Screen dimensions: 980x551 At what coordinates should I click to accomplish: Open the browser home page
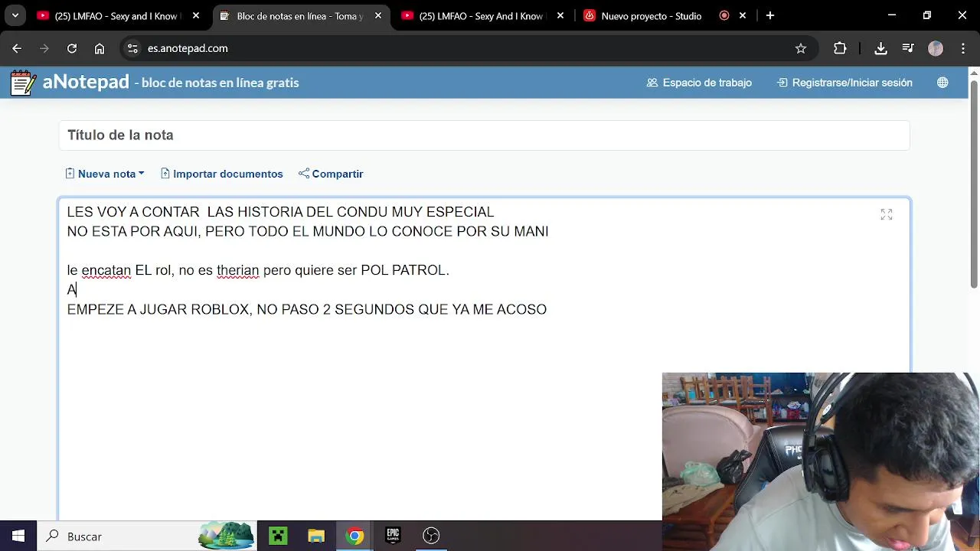click(x=100, y=48)
